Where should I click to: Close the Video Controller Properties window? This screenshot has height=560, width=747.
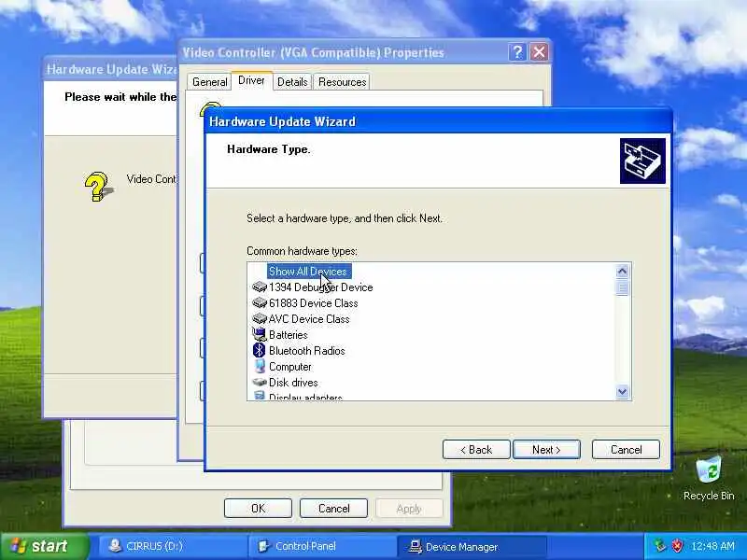(x=540, y=52)
